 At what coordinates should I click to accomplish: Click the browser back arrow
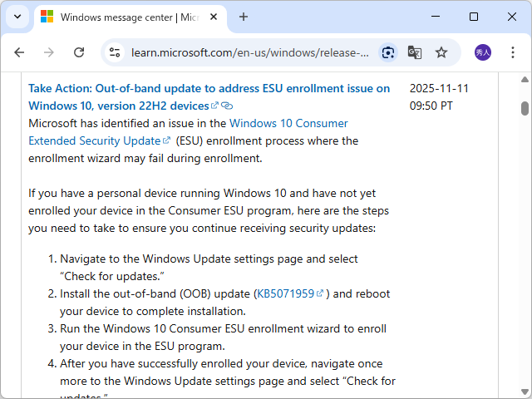tap(19, 52)
